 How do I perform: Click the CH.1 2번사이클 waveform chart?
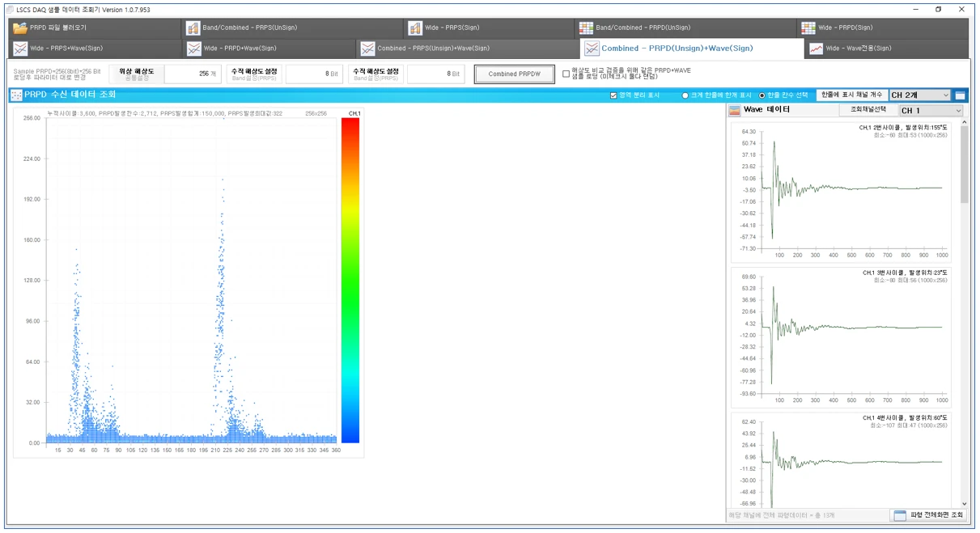(841, 192)
